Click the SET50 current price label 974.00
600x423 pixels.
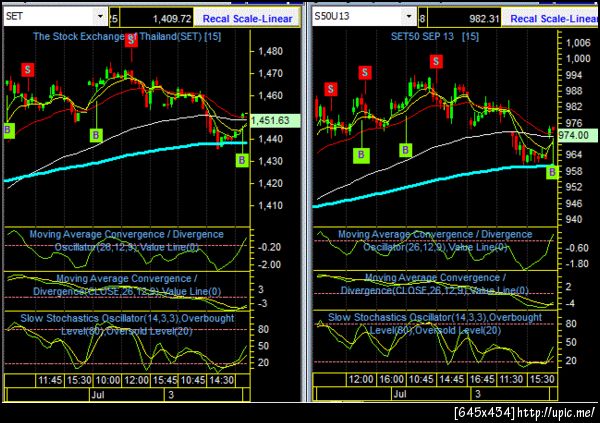pos(578,135)
